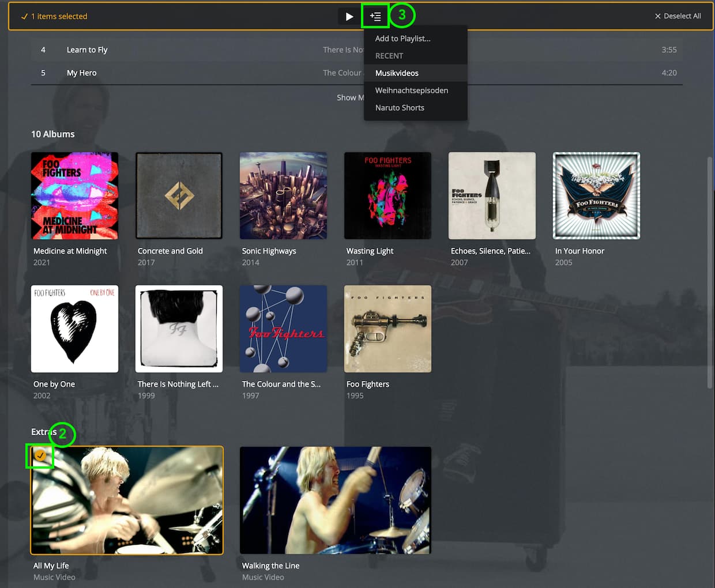Image resolution: width=715 pixels, height=588 pixels.
Task: Open Sonic Highways album cover
Action: click(x=283, y=195)
